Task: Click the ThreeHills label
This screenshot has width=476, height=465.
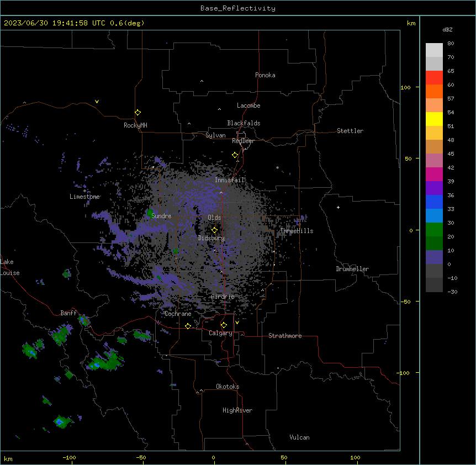Action: [297, 231]
